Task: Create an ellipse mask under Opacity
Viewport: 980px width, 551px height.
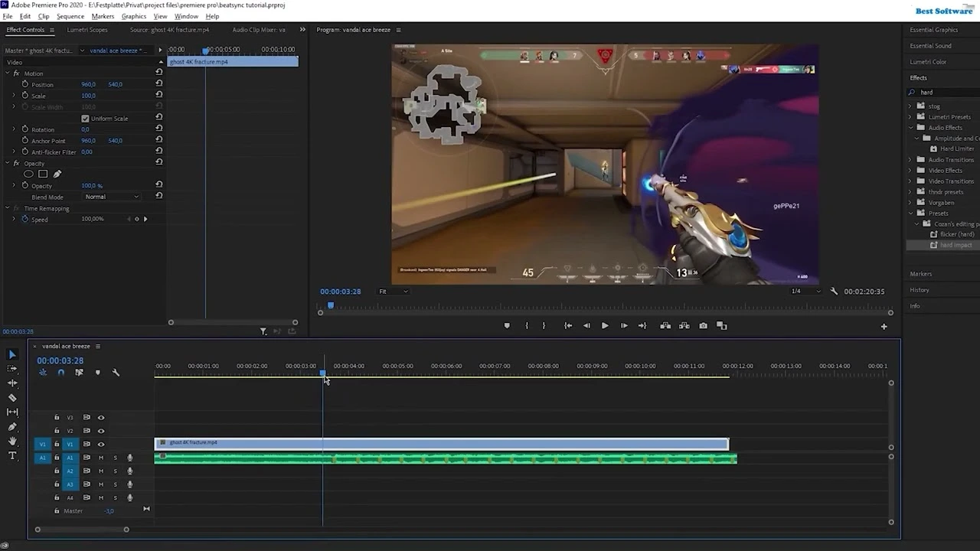Action: (x=28, y=174)
